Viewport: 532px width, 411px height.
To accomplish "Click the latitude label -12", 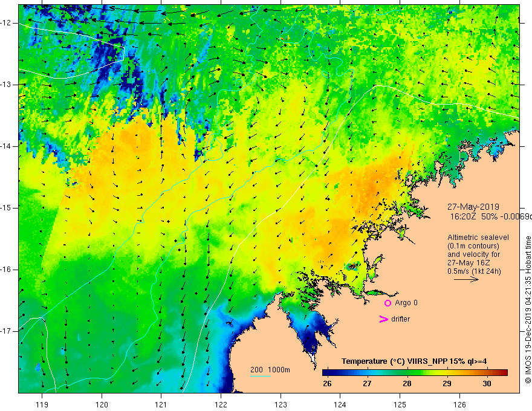I will tap(6, 23).
